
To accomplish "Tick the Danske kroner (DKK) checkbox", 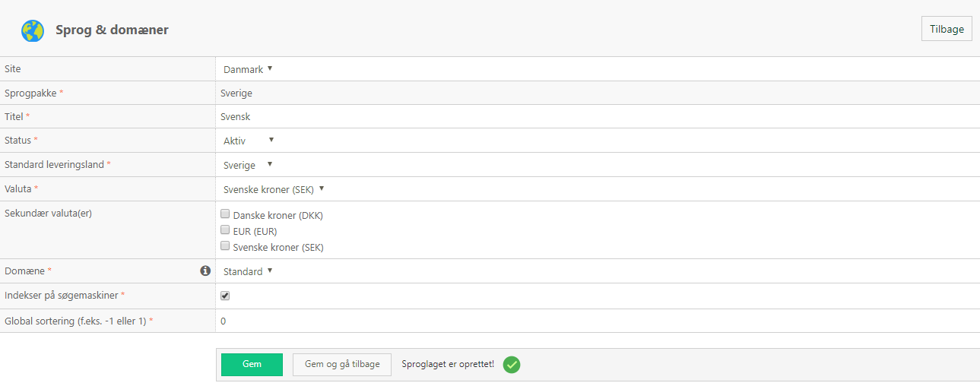I will (225, 214).
